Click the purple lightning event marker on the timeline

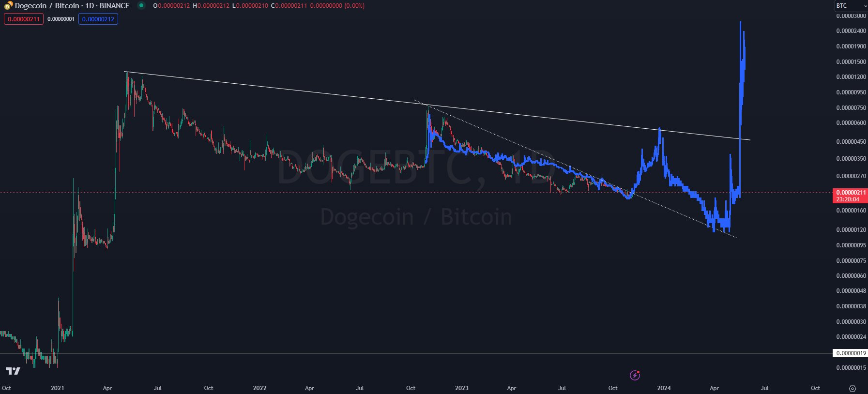635,375
